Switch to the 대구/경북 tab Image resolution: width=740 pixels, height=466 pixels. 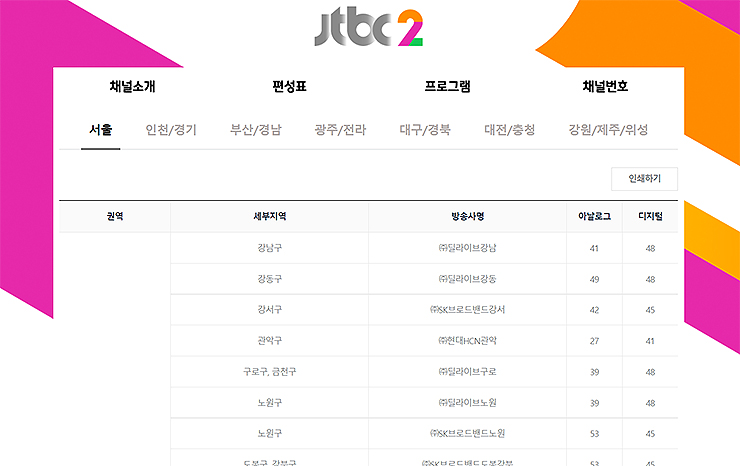pos(425,130)
